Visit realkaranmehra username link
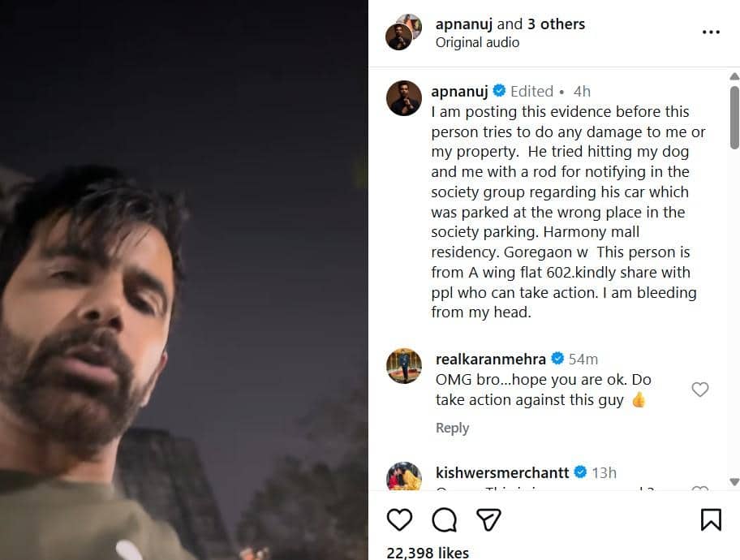 click(x=490, y=359)
